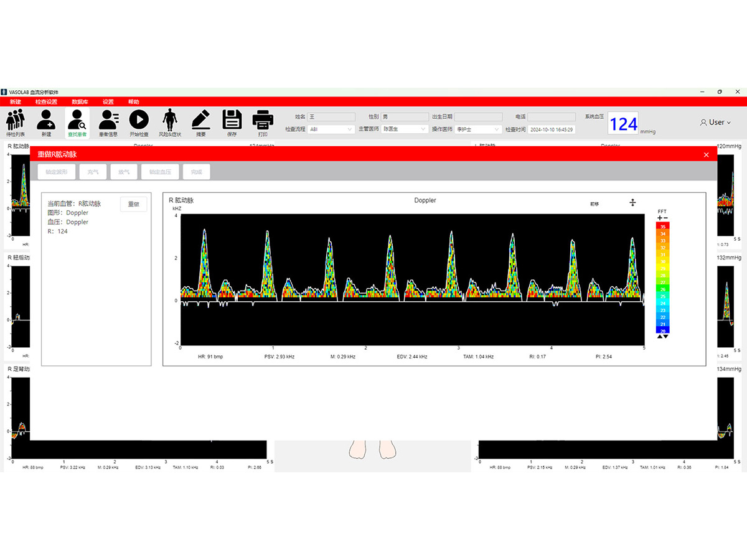Open the 检查设置 menu
Screen dimensions: 747x560
click(x=46, y=101)
